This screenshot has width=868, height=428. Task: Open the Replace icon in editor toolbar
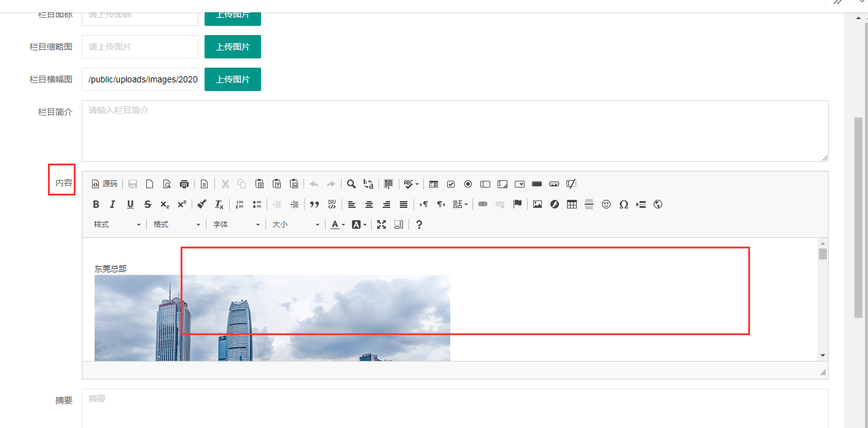pyautogui.click(x=368, y=184)
